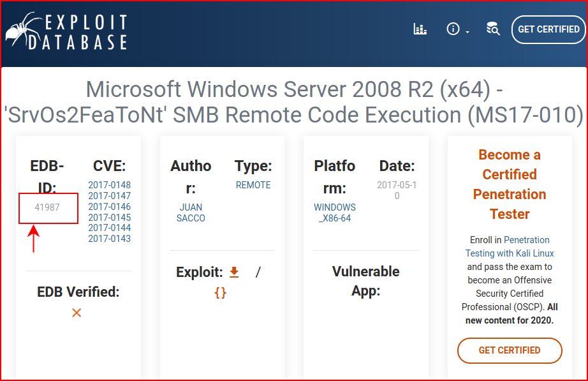Download the exploit via arrow icon
Screen dimensions: 588x381
point(234,272)
